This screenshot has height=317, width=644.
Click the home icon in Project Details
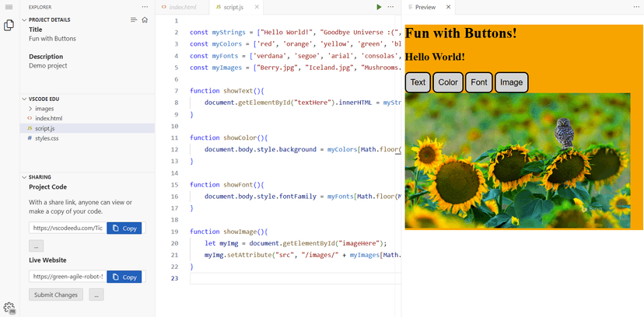145,19
